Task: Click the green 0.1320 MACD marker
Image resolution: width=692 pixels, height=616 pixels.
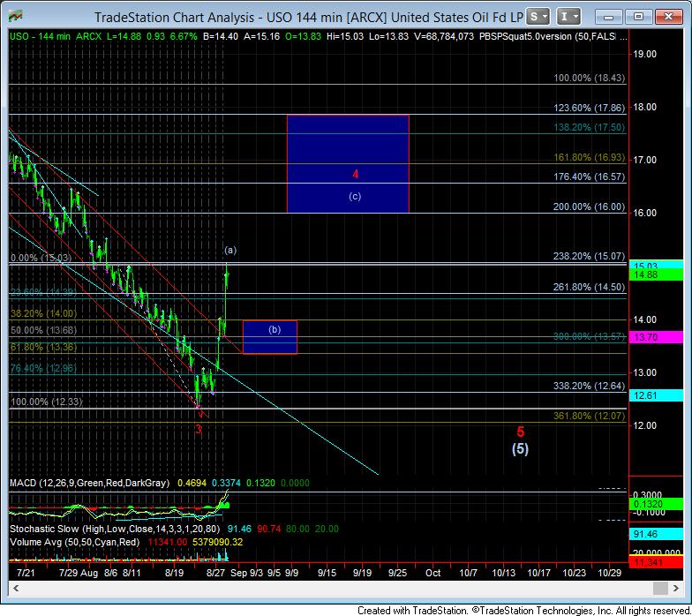Action: (x=657, y=505)
